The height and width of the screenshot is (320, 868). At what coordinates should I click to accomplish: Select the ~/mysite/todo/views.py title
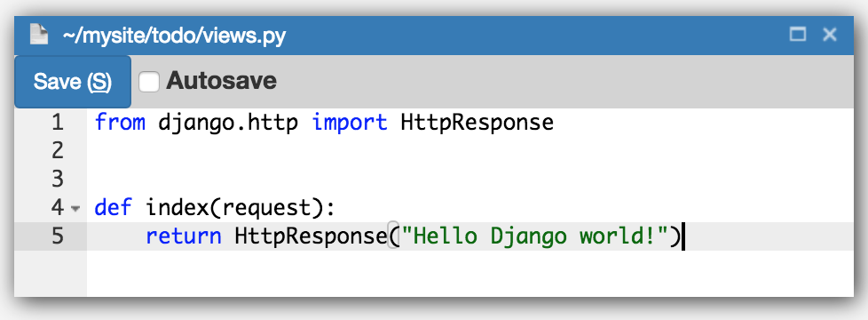(x=174, y=36)
